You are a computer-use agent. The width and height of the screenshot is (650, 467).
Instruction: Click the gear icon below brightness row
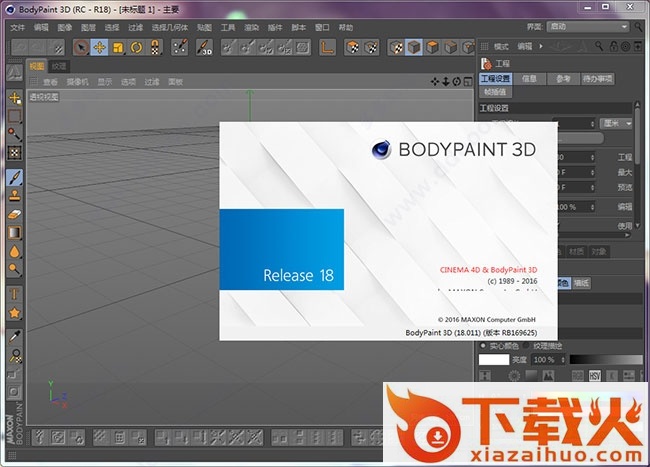click(x=514, y=376)
